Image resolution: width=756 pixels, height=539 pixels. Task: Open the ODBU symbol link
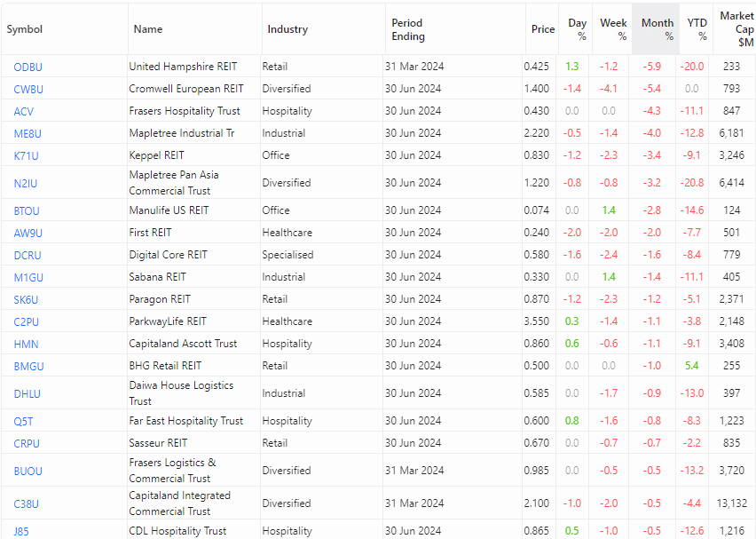pyautogui.click(x=28, y=67)
